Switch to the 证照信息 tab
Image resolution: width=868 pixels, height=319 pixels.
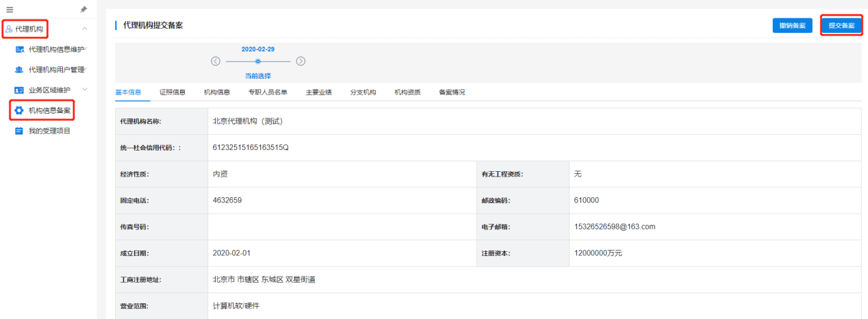click(173, 92)
